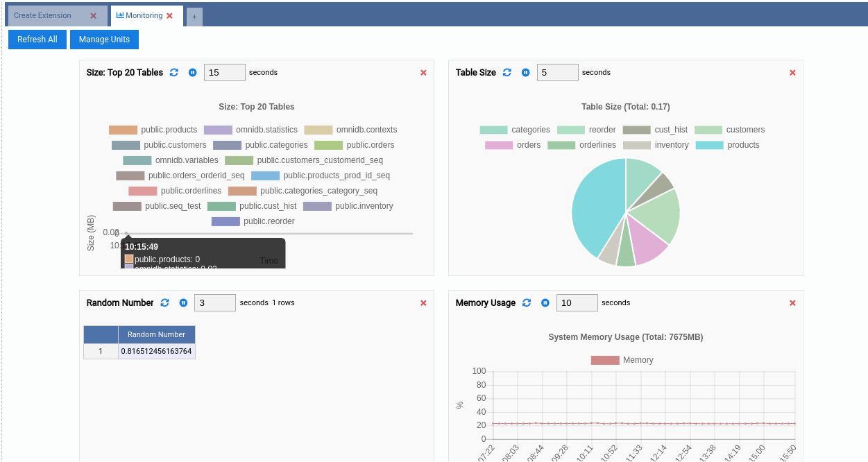Image resolution: width=868 pixels, height=462 pixels.
Task: Open a new tab with plus button
Action: pyautogui.click(x=194, y=17)
